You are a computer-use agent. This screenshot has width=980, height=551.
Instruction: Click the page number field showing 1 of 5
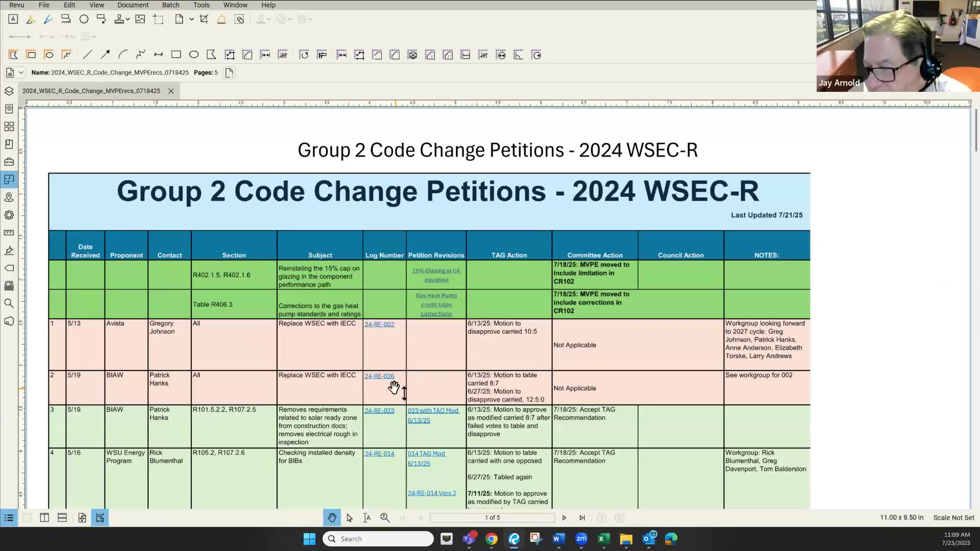click(x=492, y=518)
